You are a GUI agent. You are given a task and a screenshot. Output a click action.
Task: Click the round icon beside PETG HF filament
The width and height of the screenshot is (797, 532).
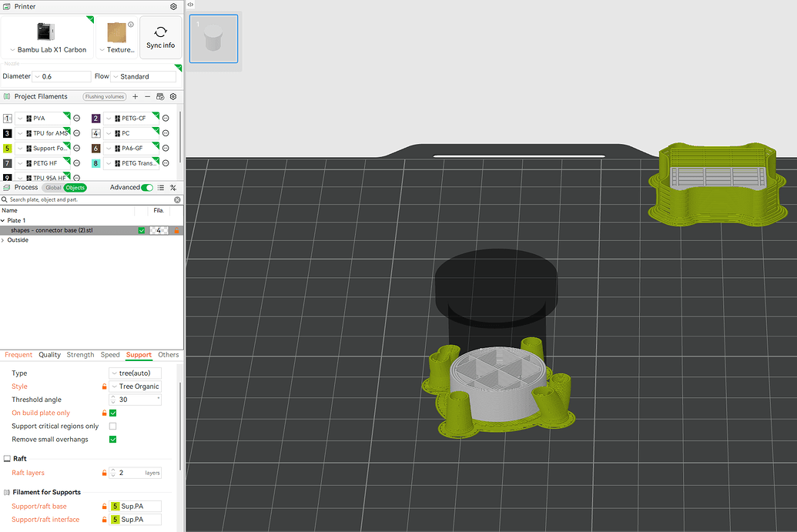coord(77,163)
